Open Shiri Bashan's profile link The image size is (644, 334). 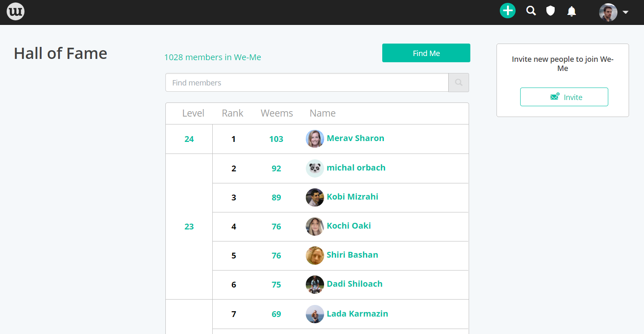[352, 255]
